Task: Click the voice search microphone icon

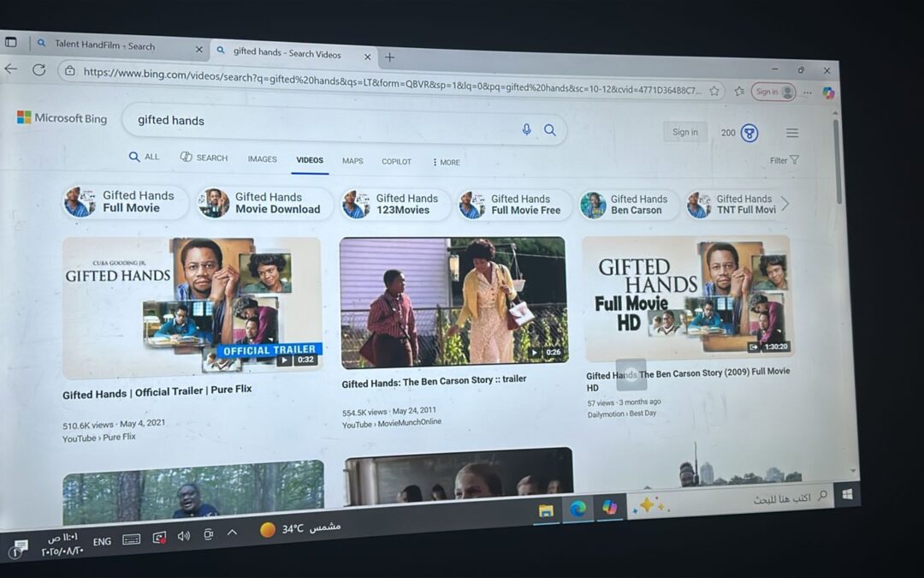Action: [x=525, y=128]
